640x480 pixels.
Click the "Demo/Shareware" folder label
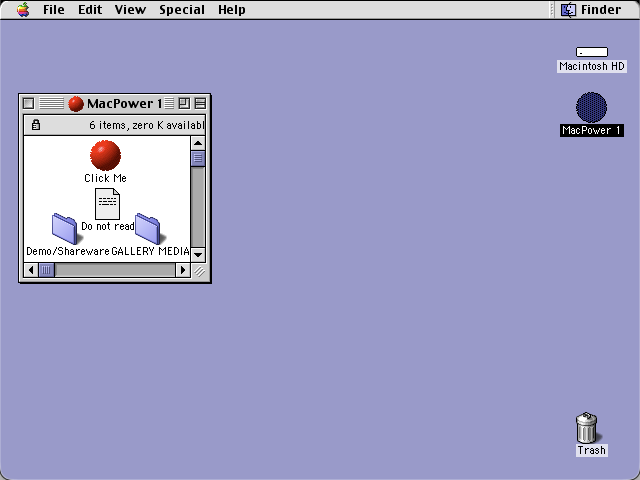68,251
